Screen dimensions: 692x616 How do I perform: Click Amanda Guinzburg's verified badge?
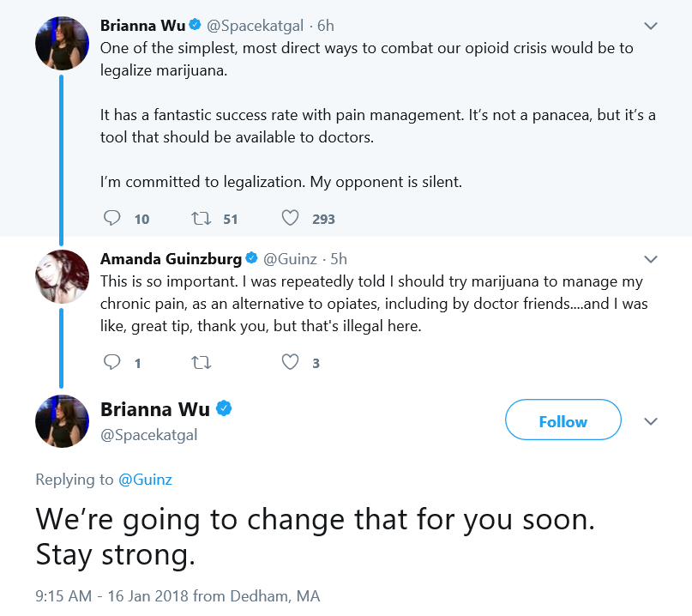coord(251,258)
